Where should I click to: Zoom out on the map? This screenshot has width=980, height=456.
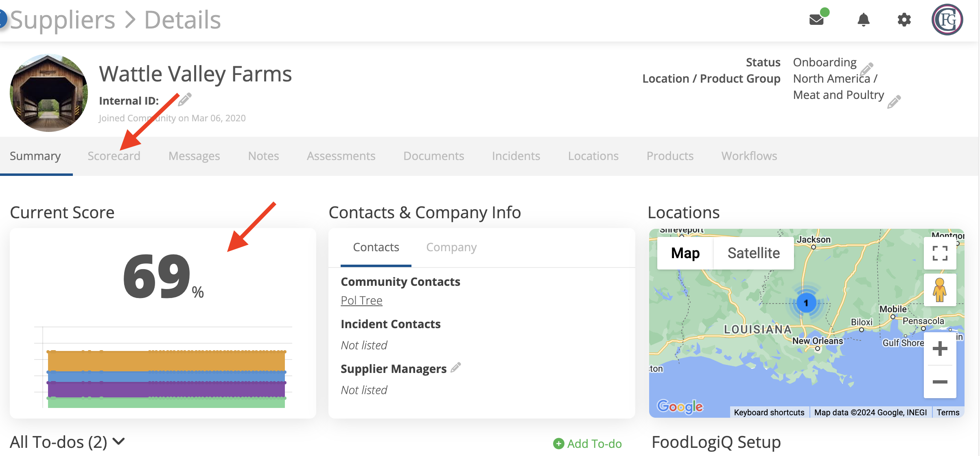pos(940,382)
